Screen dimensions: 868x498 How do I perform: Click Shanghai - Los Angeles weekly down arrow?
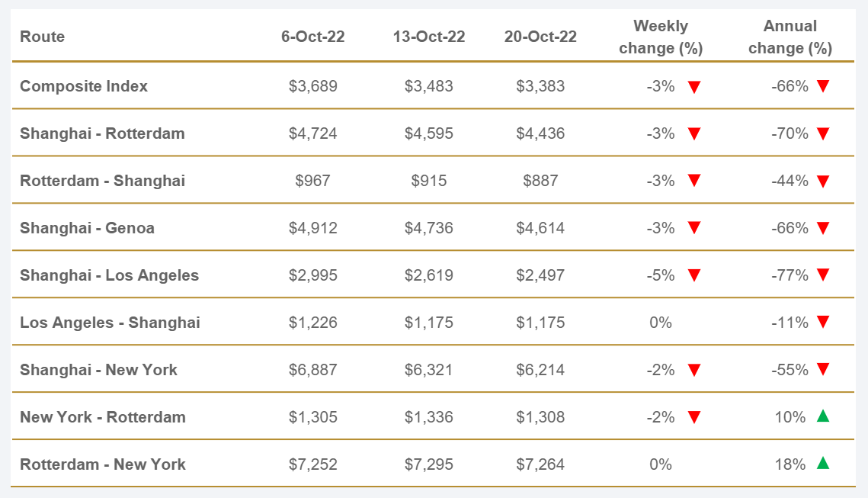click(x=693, y=276)
